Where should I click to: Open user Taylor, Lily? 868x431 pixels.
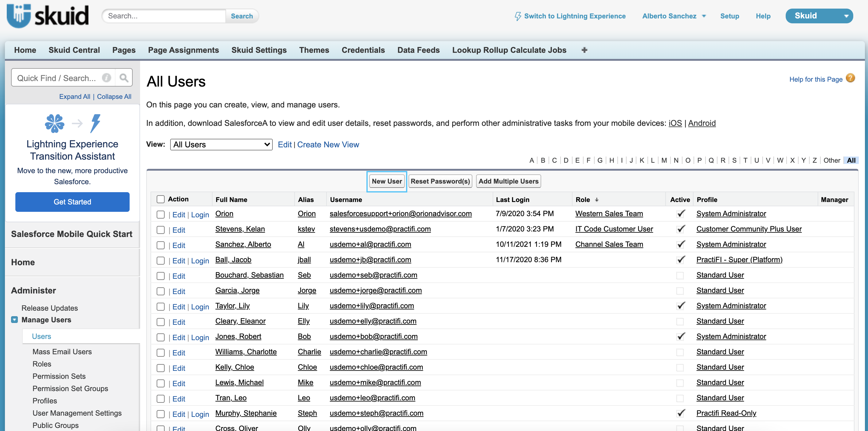[x=233, y=305]
